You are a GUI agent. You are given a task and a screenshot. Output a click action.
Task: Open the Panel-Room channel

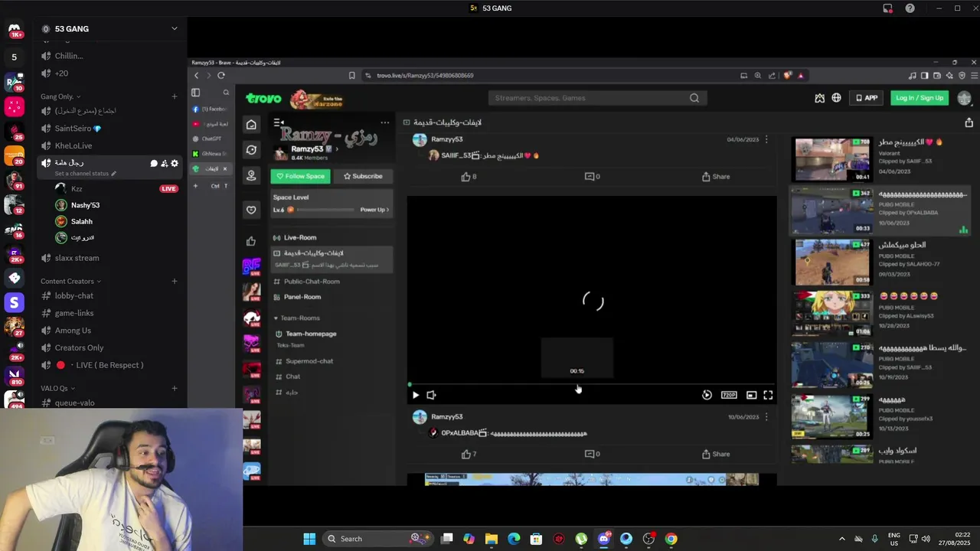302,297
